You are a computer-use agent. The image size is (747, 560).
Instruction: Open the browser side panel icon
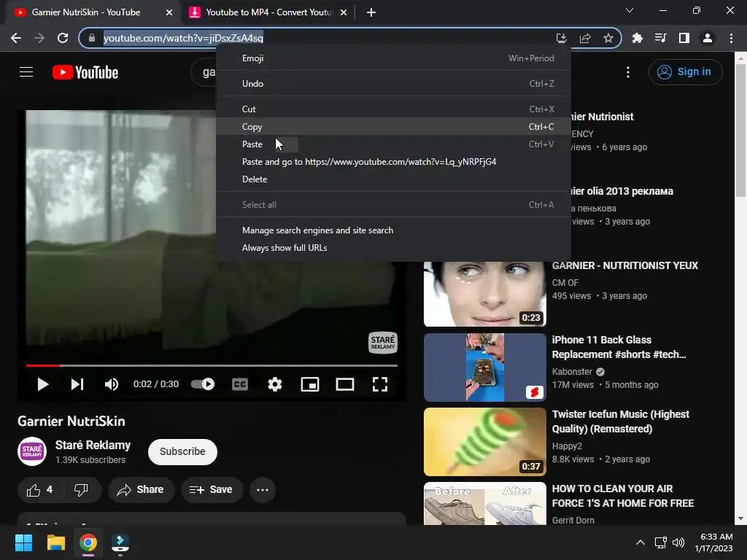(x=684, y=38)
